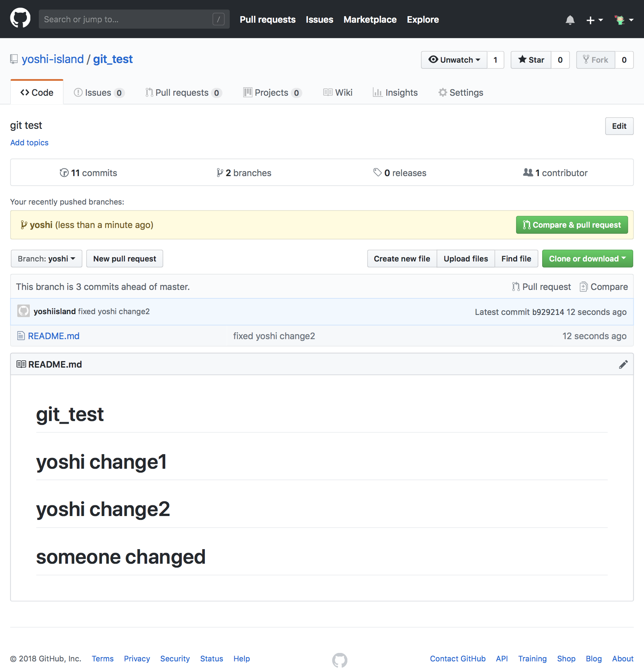
Task: Click the footer GitHub logo
Action: pyautogui.click(x=340, y=660)
